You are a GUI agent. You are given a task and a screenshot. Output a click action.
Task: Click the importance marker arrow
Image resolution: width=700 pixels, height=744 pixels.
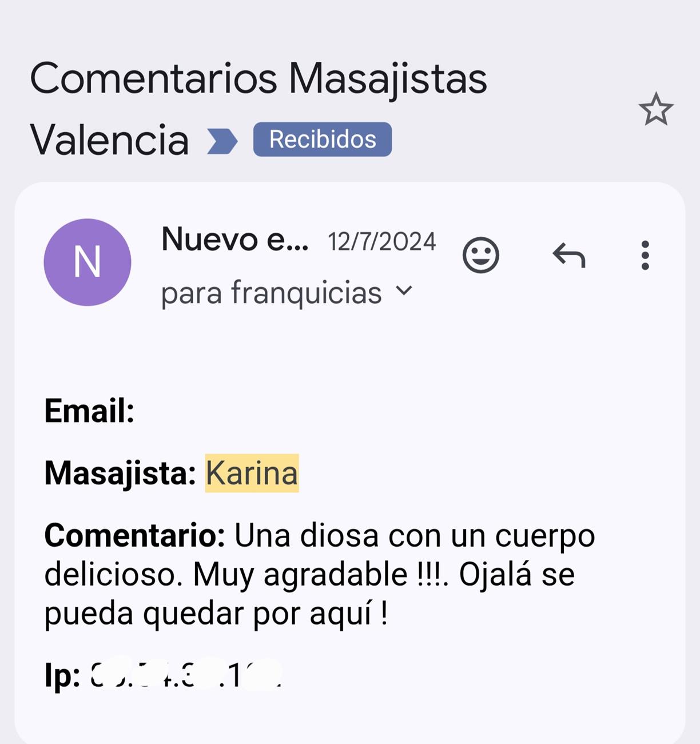coord(222,141)
